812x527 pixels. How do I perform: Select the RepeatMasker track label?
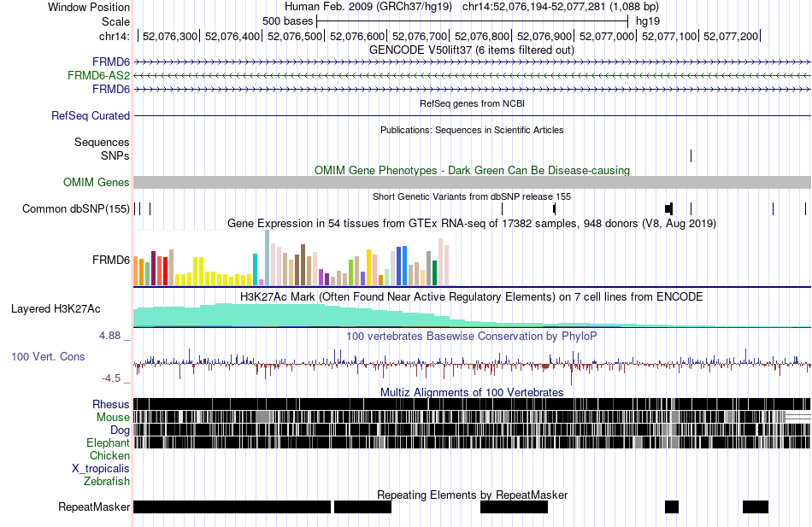coord(94,507)
